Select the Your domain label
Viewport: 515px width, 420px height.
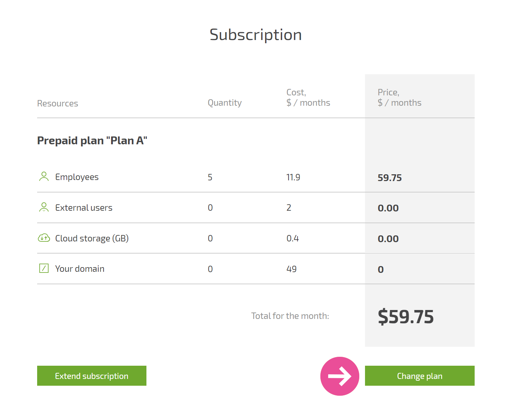[x=80, y=269]
